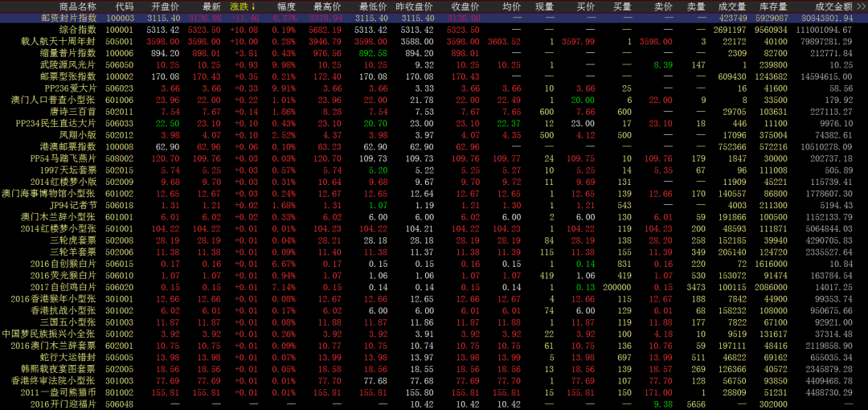Click buy volume cell 200000

click(x=617, y=287)
